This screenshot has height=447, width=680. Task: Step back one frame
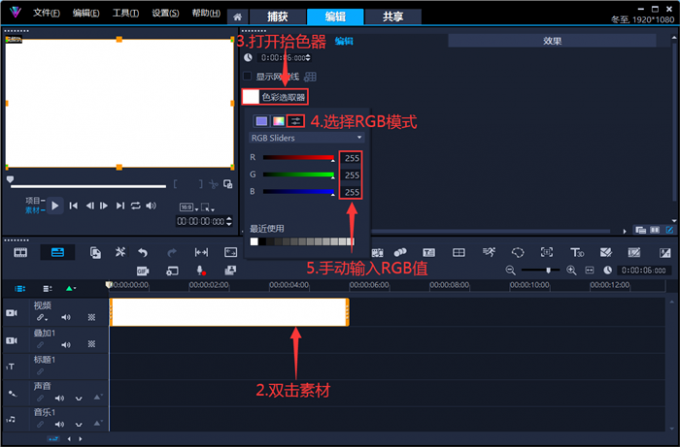coord(90,206)
